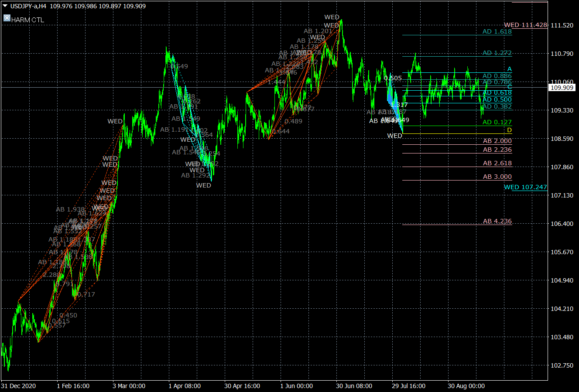The height and width of the screenshot is (392, 579).
Task: Click the AD 1.272 projection label
Action: (497, 53)
